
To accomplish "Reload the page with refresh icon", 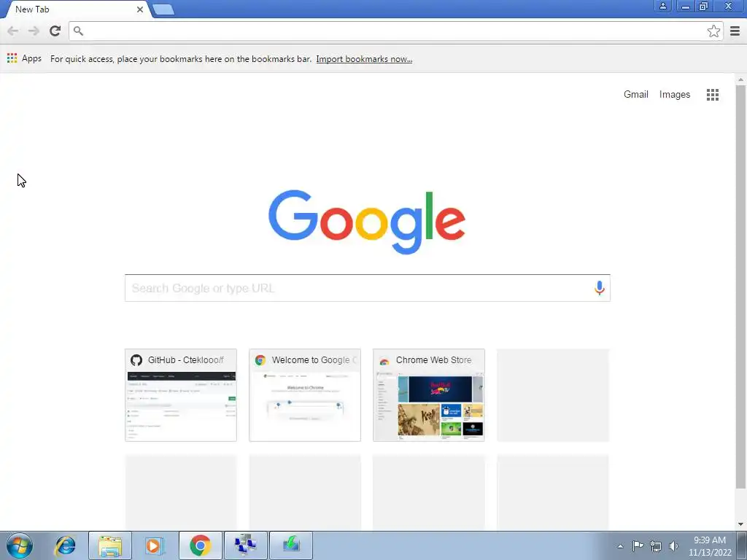I will [55, 31].
